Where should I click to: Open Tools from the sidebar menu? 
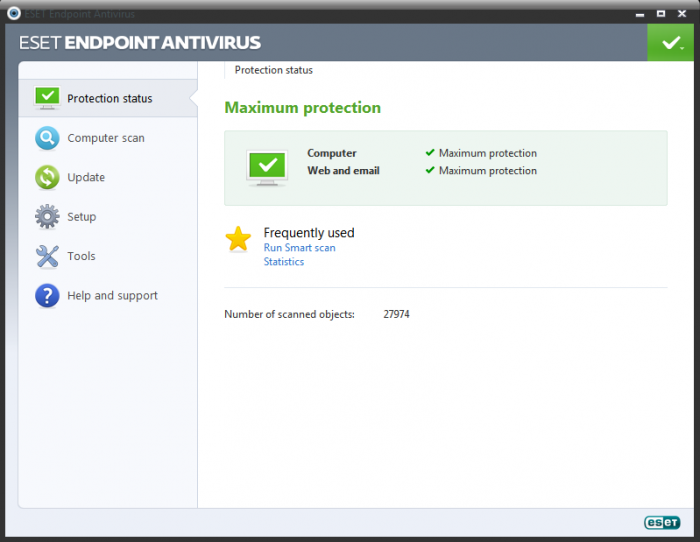click(x=82, y=256)
